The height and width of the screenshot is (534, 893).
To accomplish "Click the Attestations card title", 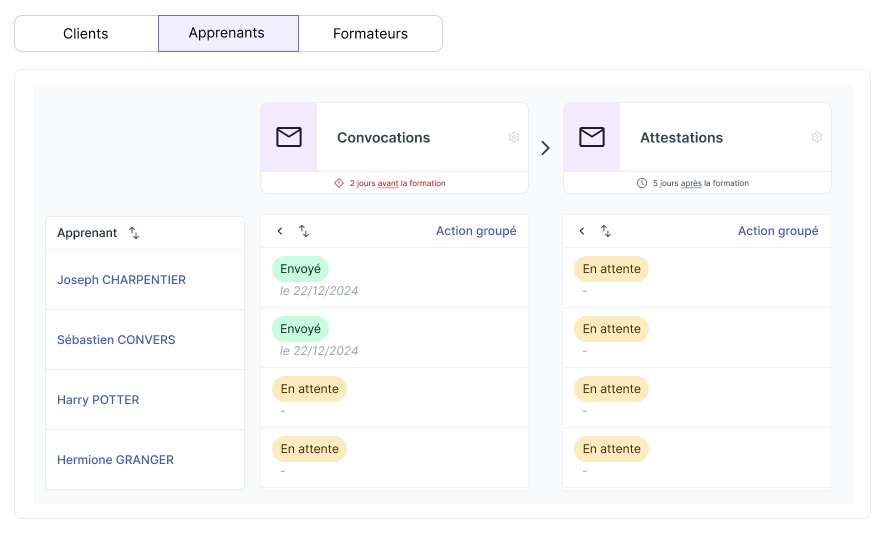I will tap(681, 138).
